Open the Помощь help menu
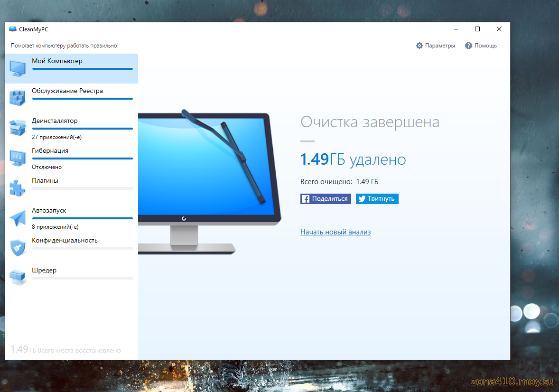The width and height of the screenshot is (559, 392). coord(481,46)
